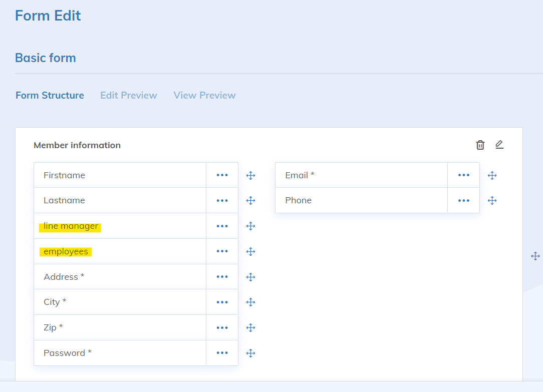This screenshot has height=392, width=543.
Task: Click move handle beside Password field
Action: click(x=251, y=353)
